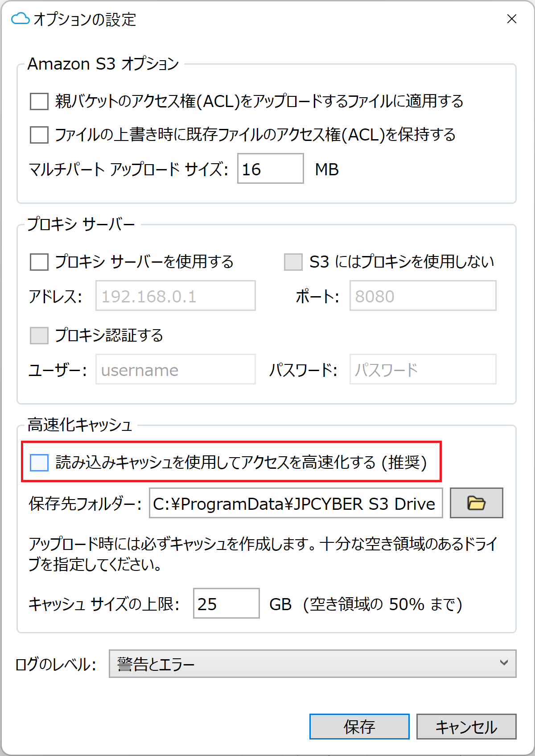Enable the プロキシ サーバーを使用する checkbox
The image size is (535, 756).
39,262
